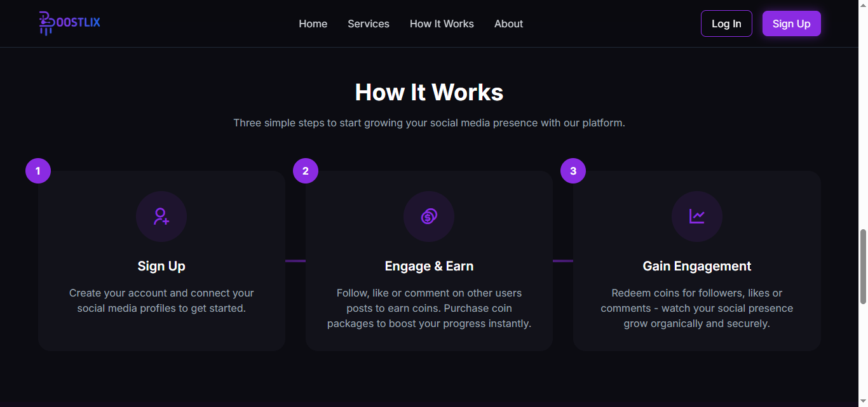The width and height of the screenshot is (868, 407).
Task: Click the page's vertical scrollbar thumb
Action: pyautogui.click(x=862, y=267)
